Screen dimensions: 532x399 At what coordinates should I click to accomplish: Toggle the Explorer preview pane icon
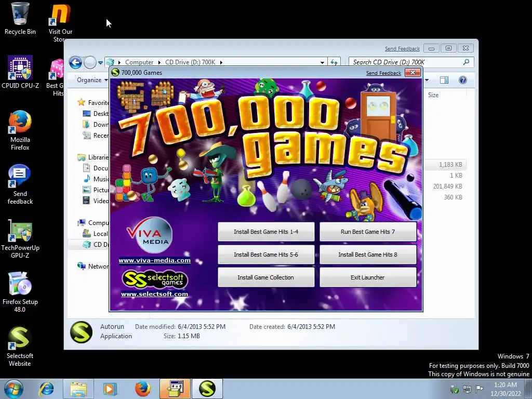point(444,80)
